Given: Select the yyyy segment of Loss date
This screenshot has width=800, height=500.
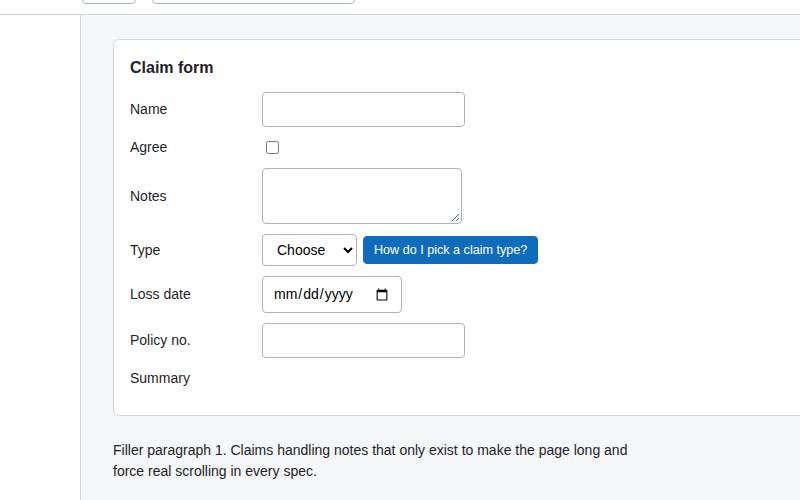Looking at the screenshot, I should pyautogui.click(x=338, y=294).
